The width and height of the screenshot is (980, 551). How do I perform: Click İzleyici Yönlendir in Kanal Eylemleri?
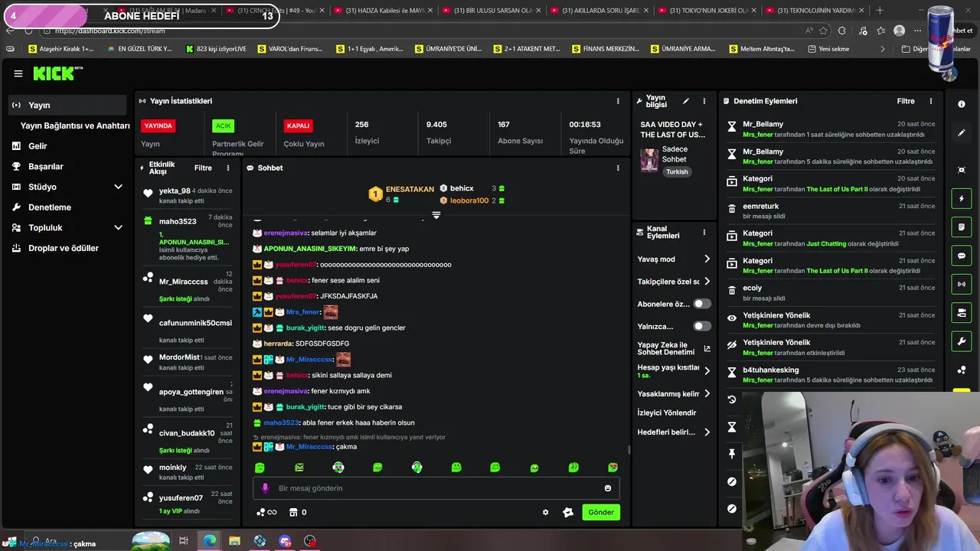pos(667,412)
